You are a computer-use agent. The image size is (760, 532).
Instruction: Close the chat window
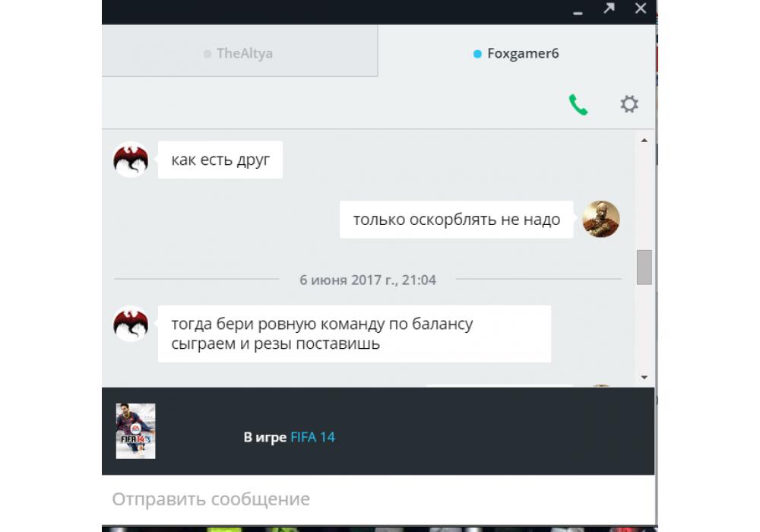pos(640,9)
